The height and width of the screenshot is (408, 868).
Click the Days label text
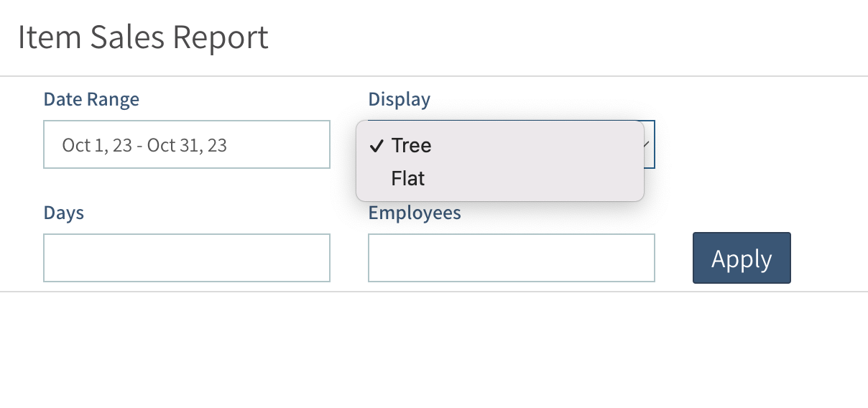[x=64, y=213]
